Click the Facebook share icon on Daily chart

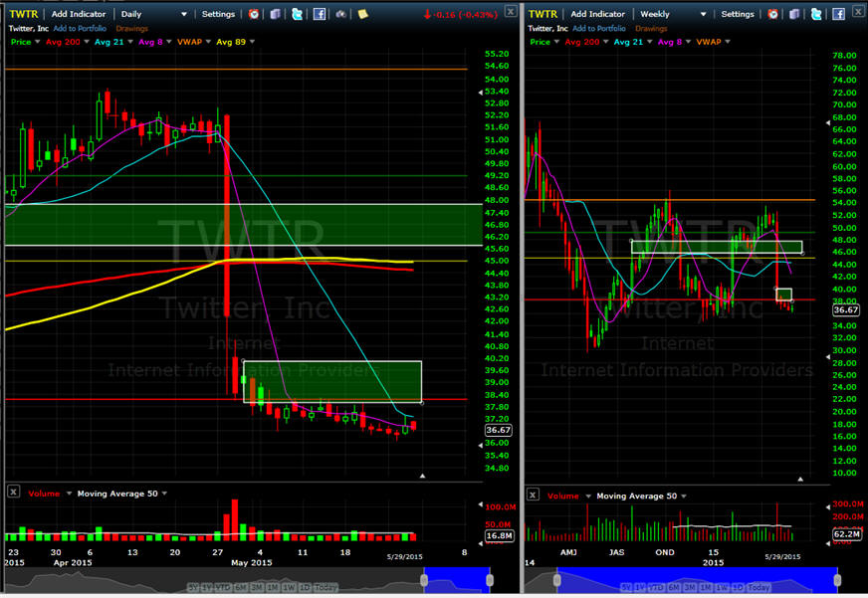point(319,14)
